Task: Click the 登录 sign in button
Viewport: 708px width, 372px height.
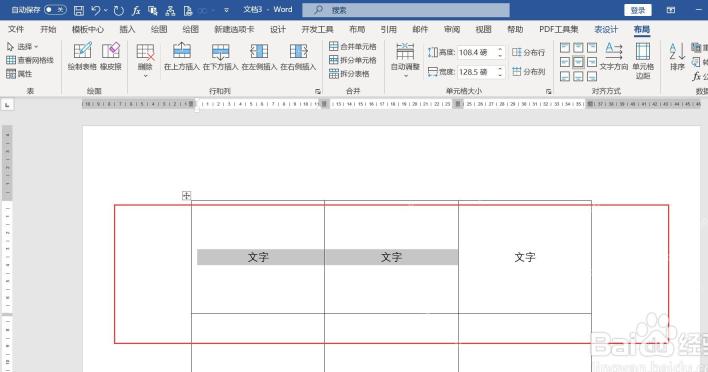Action: [x=638, y=10]
